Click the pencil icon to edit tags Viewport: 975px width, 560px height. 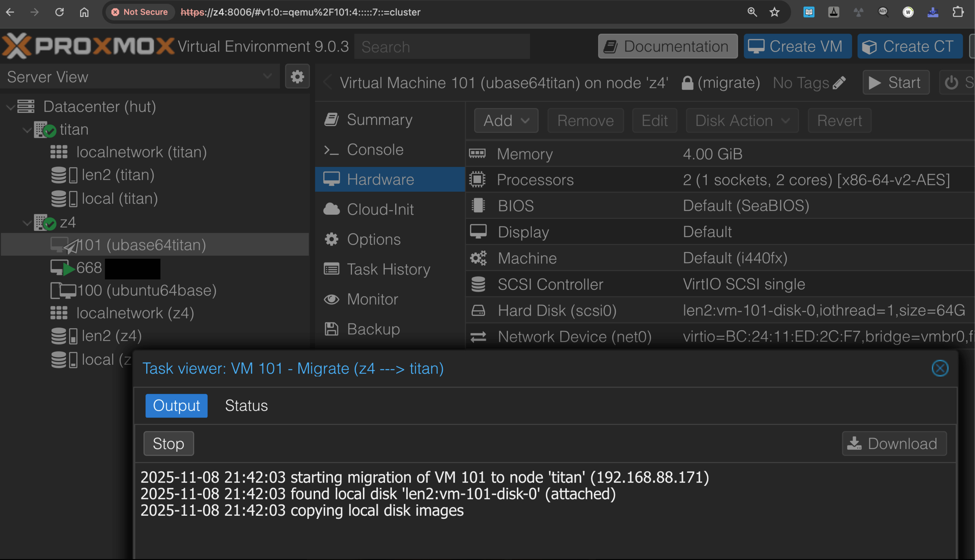click(x=839, y=82)
